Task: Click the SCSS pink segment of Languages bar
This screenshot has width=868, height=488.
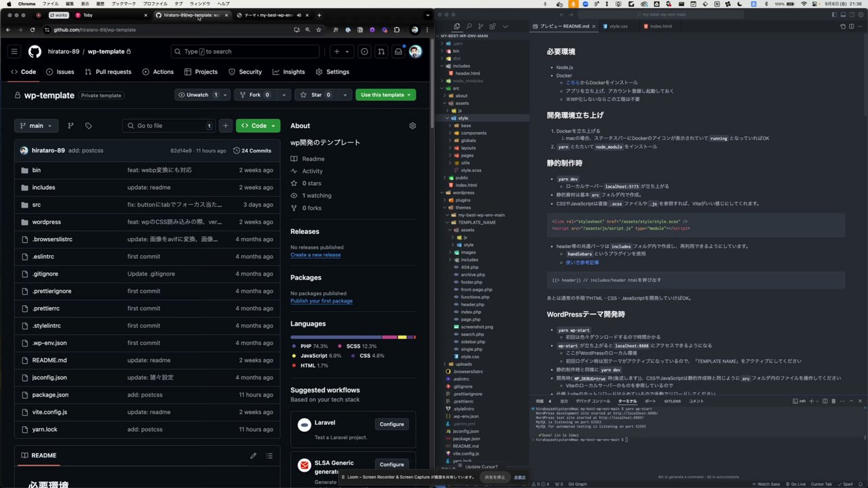Action: tap(389, 337)
